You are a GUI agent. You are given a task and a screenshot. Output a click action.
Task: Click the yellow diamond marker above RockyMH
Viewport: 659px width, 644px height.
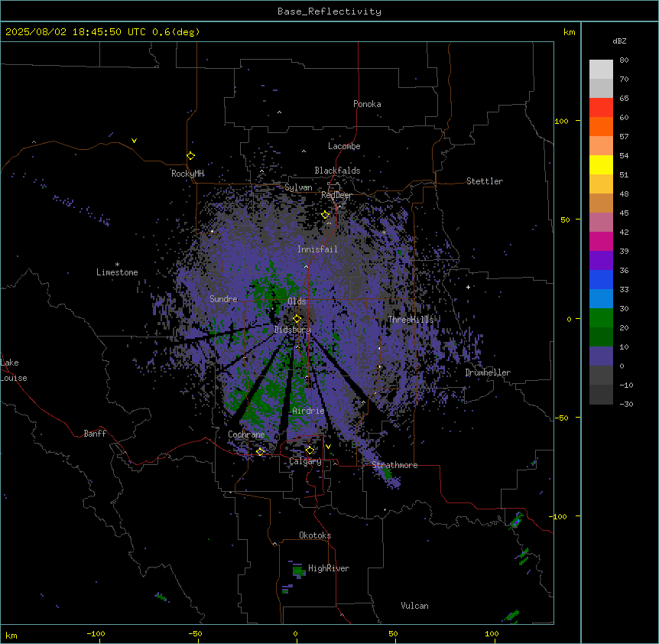(x=191, y=156)
